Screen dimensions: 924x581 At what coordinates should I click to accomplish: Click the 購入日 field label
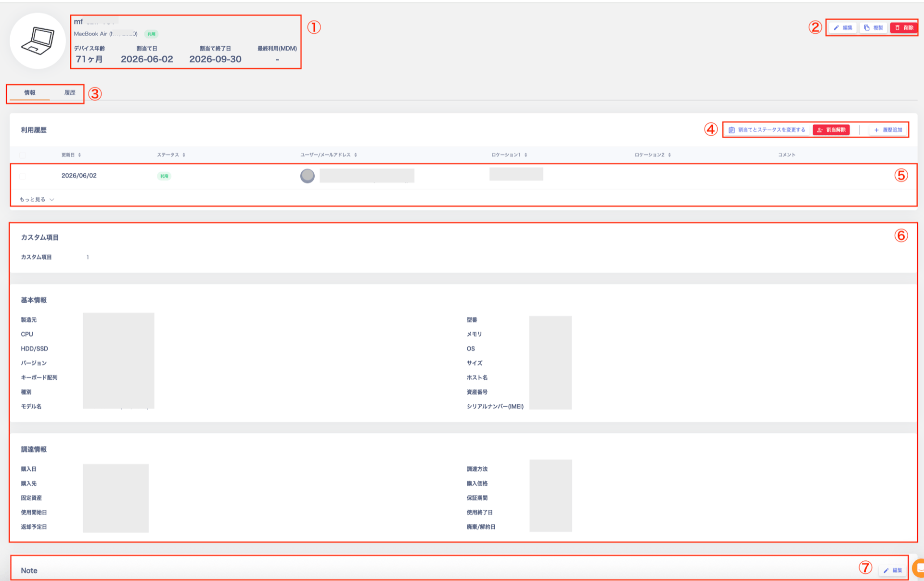(x=28, y=469)
